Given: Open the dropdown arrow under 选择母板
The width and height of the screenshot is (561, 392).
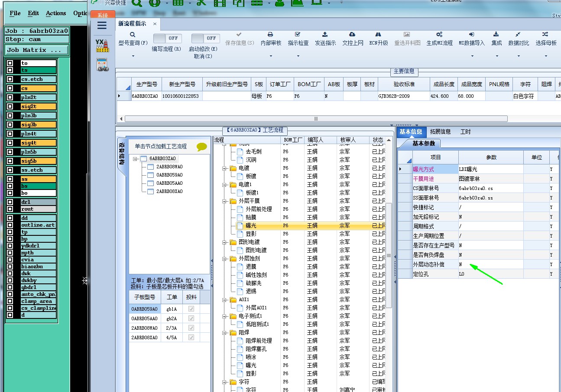Looking at the screenshot, I should click(545, 56).
